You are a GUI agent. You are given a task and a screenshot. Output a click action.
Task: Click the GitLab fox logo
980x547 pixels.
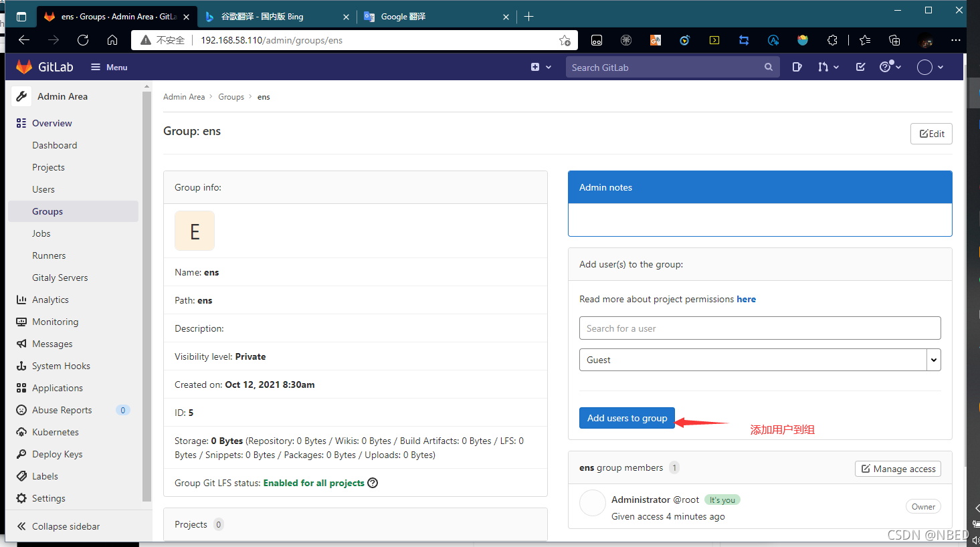[x=23, y=67]
